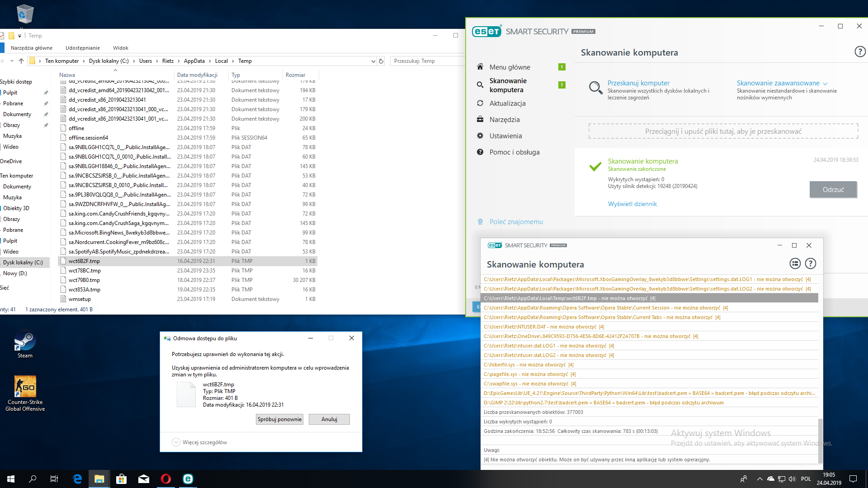Screen dimensions: 868x488
Task: Click the question icon beside Pomoc i obsługa
Action: click(x=480, y=152)
